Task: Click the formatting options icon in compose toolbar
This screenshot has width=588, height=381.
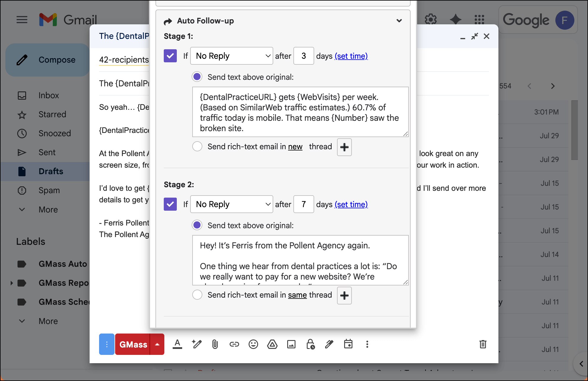Action: [x=177, y=344]
